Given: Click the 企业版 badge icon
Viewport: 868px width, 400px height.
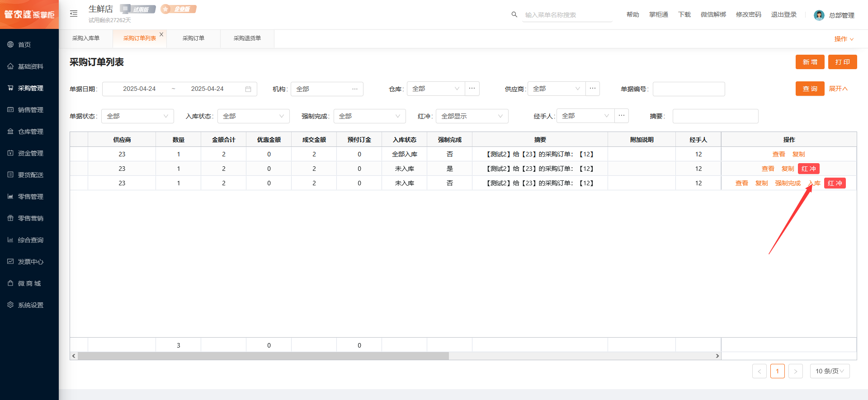Looking at the screenshot, I should [x=179, y=9].
